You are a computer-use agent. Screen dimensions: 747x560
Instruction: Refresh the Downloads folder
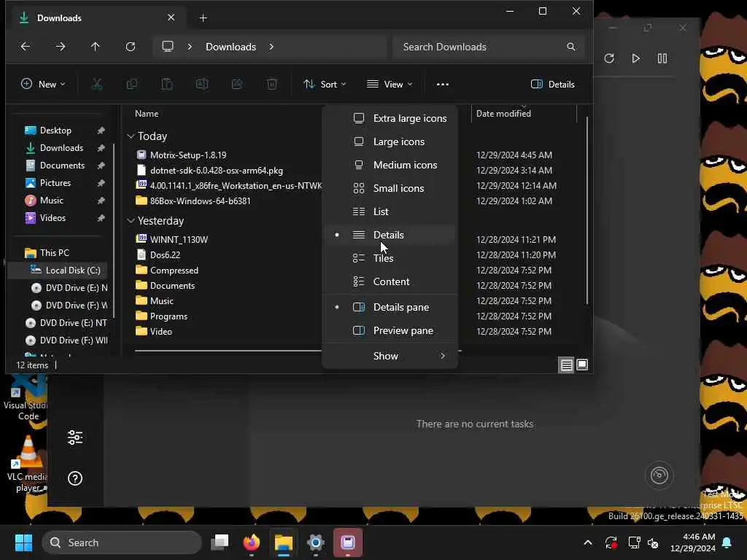click(x=130, y=47)
